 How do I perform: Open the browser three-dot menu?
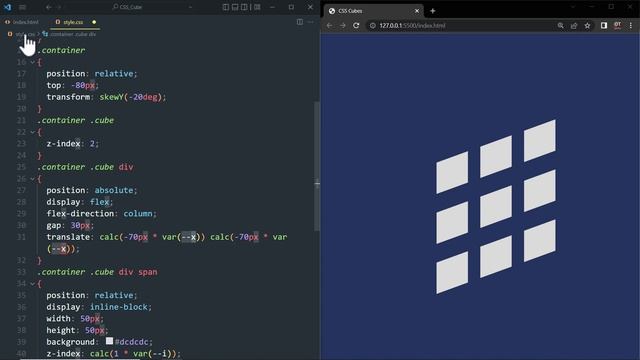click(631, 25)
